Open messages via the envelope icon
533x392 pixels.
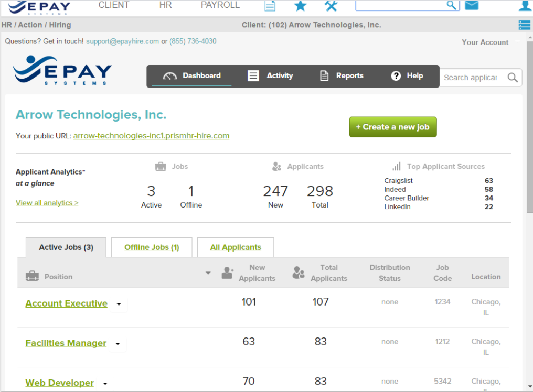point(471,6)
